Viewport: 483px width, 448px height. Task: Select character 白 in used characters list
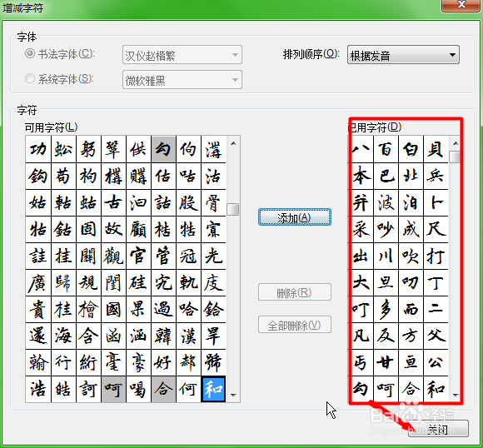point(411,149)
